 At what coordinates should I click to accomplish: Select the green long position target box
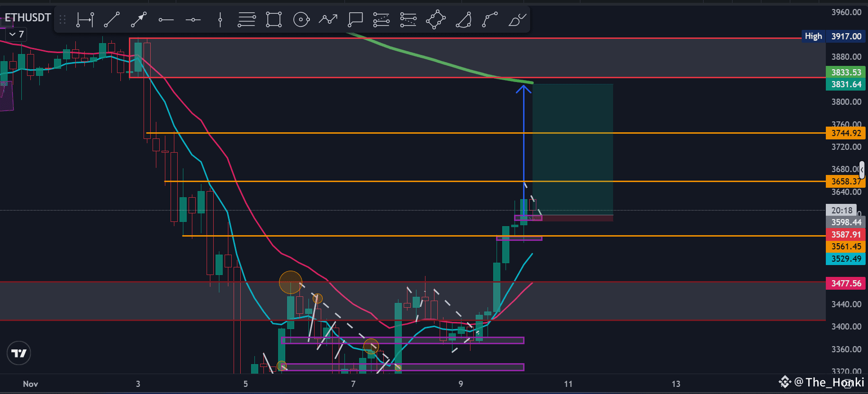click(x=573, y=149)
